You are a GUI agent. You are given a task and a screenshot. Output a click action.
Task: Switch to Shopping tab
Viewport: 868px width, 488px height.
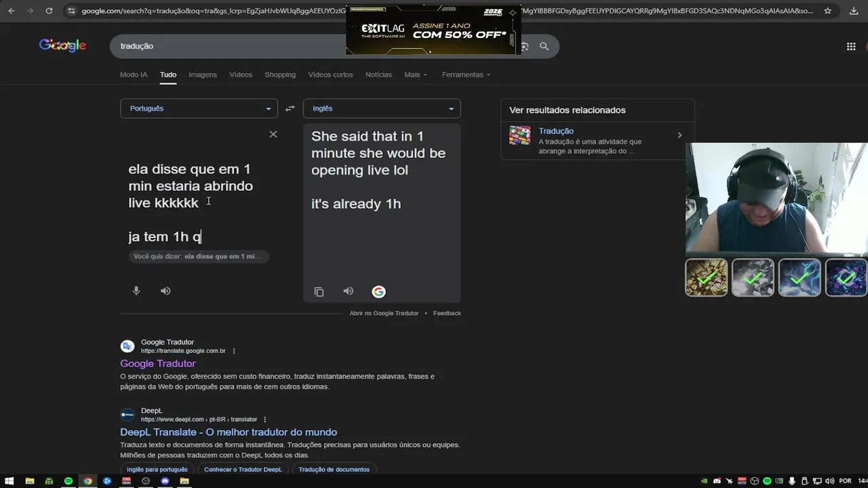pos(280,75)
